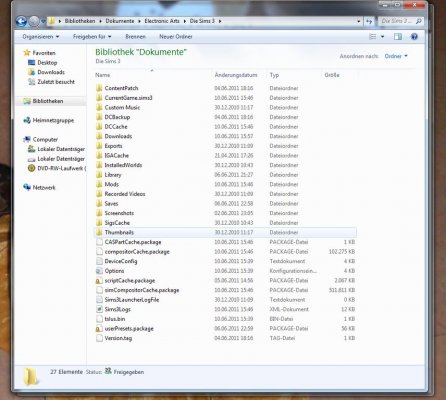Open Downloads in the Favoriten list
This screenshot has height=400, width=446.
[x=51, y=72]
